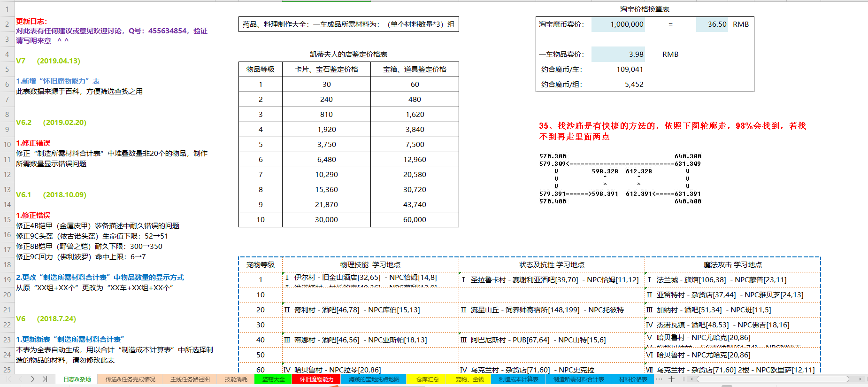Click the V6.1 (2018.10.09) version heading
The width and height of the screenshot is (868, 387).
coord(51,195)
